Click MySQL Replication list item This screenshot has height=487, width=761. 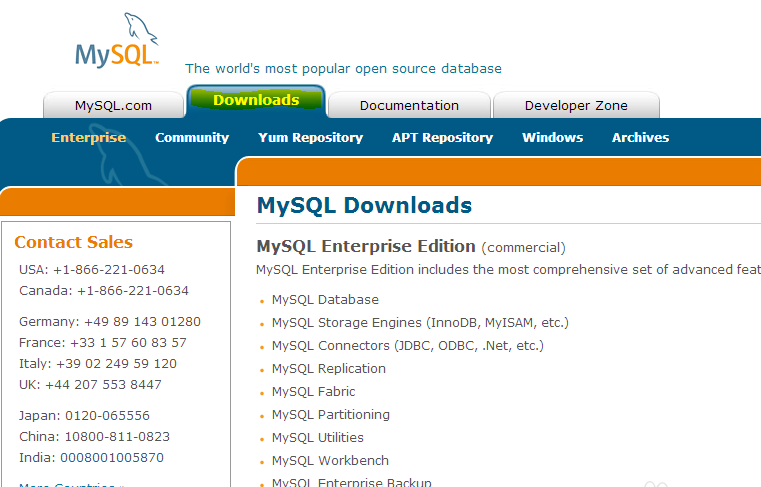click(x=329, y=369)
